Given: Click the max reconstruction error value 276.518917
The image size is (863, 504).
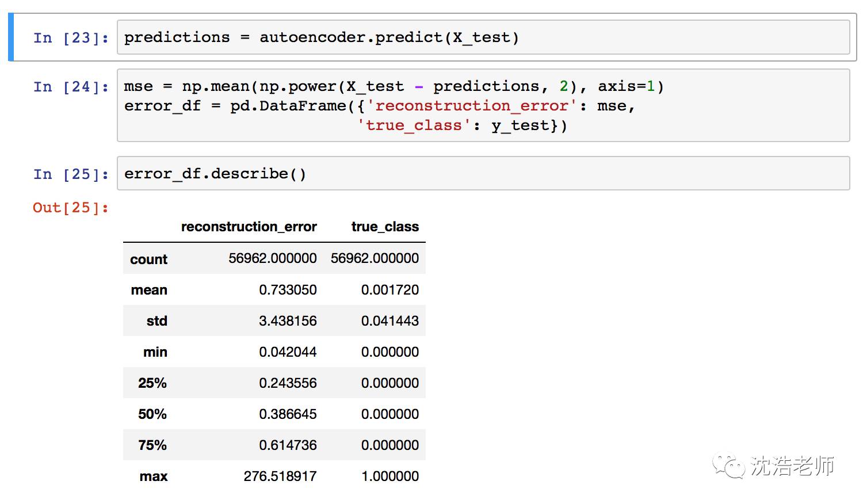Looking at the screenshot, I should [x=280, y=476].
